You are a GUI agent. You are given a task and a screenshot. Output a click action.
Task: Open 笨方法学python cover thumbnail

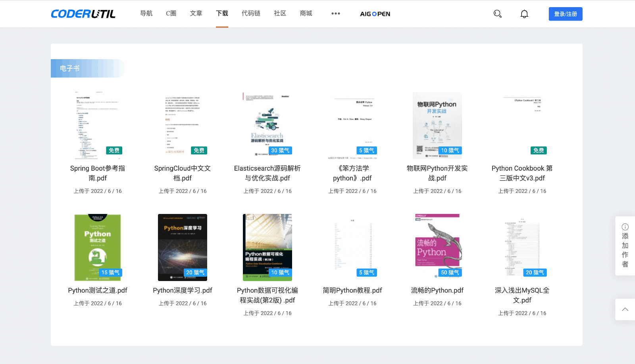(352, 125)
